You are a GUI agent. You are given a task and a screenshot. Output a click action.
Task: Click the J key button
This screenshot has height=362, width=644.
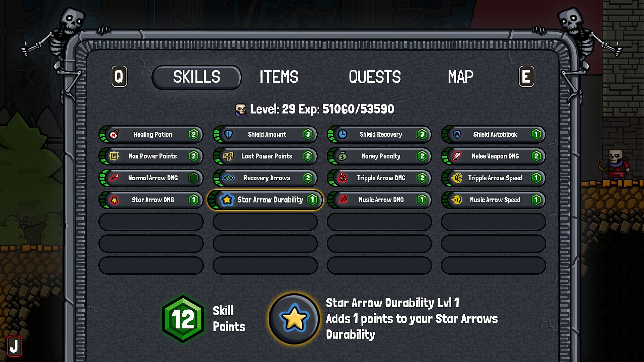pos(14,346)
